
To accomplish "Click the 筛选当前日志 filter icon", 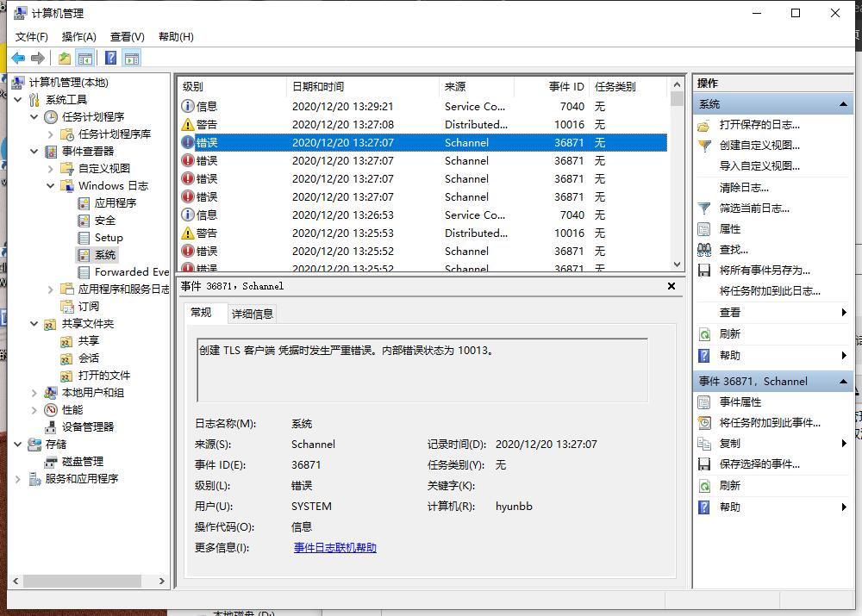I will [703, 208].
